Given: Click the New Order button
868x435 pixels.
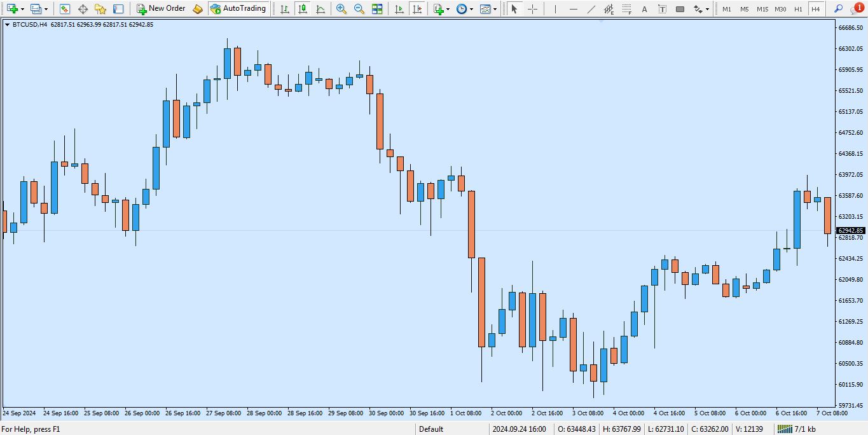Looking at the screenshot, I should click(x=161, y=9).
